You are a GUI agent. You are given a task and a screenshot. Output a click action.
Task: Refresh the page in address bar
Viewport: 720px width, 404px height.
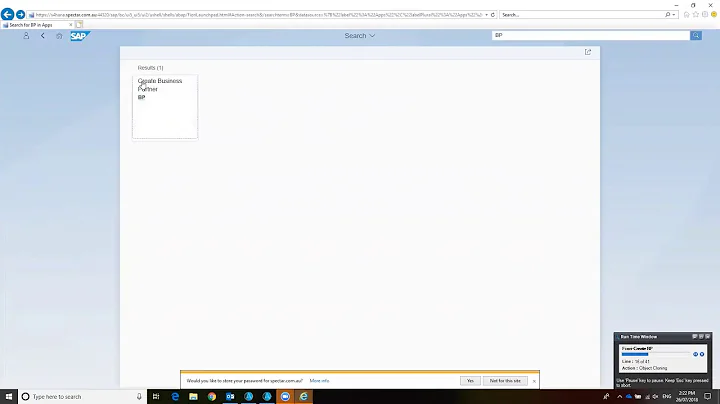493,15
